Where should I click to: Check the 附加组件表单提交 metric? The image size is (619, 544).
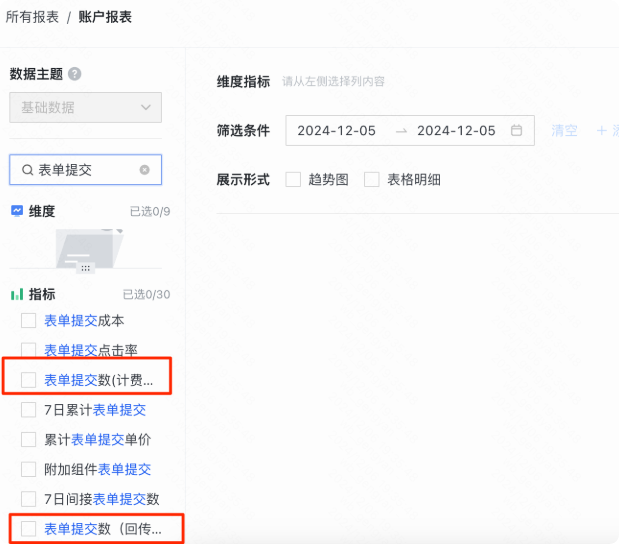[28, 469]
